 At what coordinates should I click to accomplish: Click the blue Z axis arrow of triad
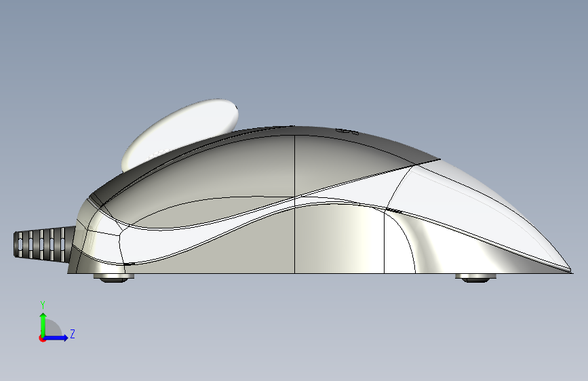coord(56,338)
